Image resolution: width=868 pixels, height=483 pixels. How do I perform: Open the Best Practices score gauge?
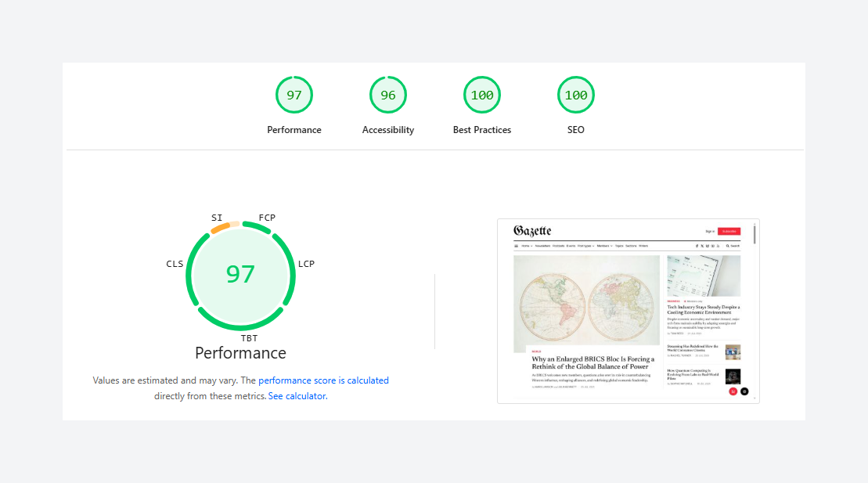point(482,95)
